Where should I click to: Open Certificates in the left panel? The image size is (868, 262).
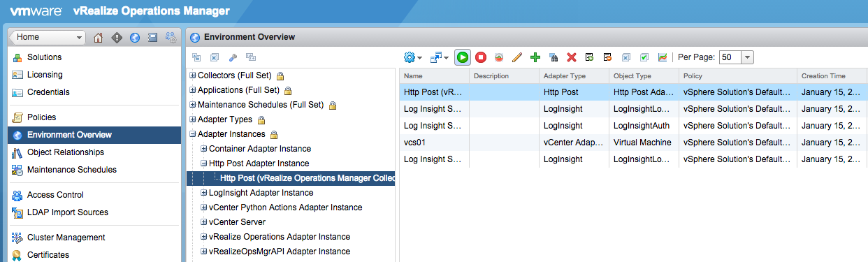(x=48, y=255)
